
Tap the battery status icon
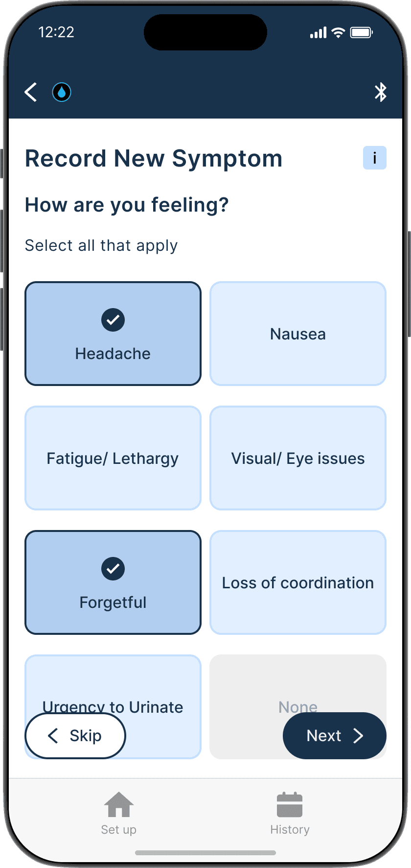click(x=362, y=33)
